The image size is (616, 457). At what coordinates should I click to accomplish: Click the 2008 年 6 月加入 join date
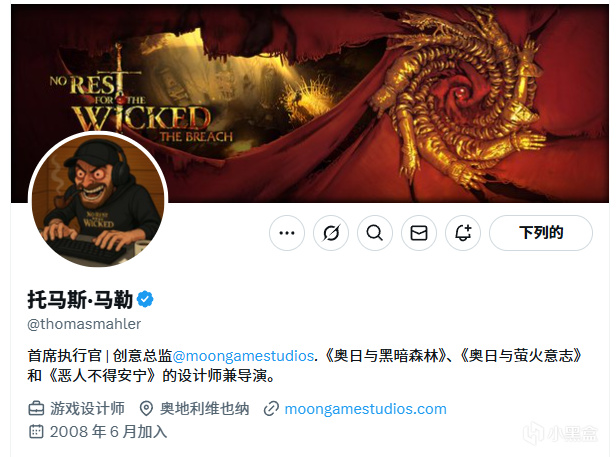tap(108, 431)
